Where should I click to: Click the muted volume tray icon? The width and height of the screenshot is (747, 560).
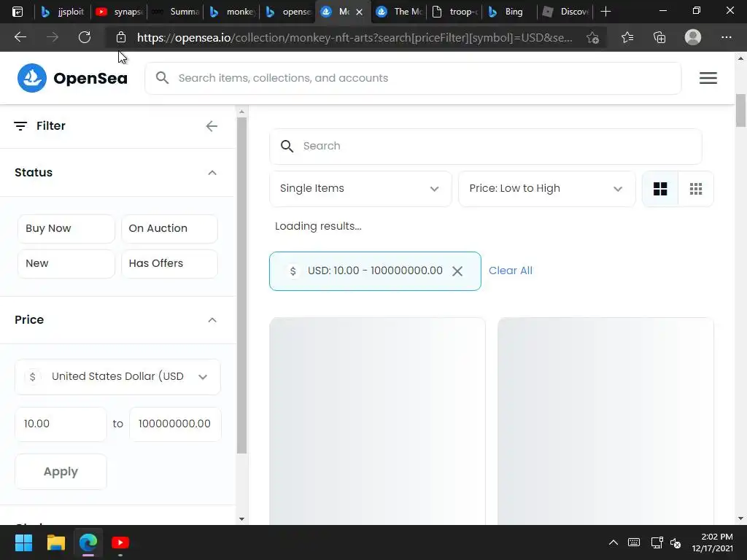676,542
